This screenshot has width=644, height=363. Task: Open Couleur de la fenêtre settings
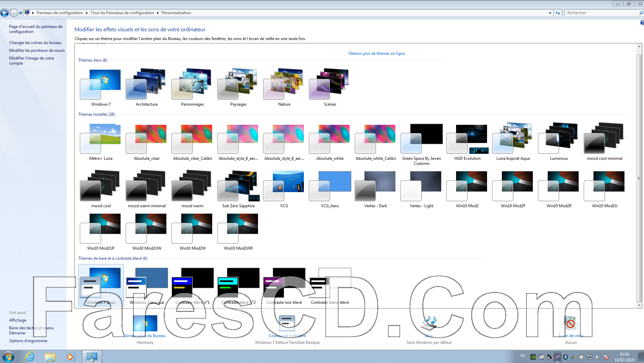287,335
